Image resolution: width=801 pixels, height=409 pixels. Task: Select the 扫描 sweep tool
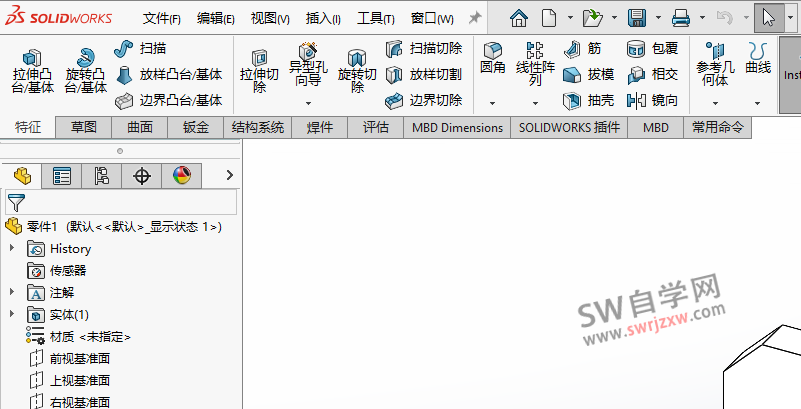[x=140, y=49]
